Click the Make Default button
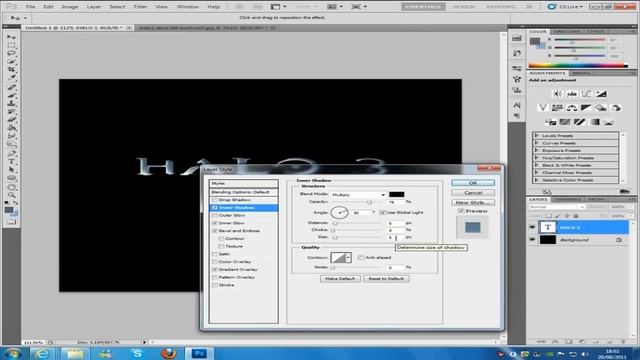This screenshot has height=360, width=640. tap(340, 278)
